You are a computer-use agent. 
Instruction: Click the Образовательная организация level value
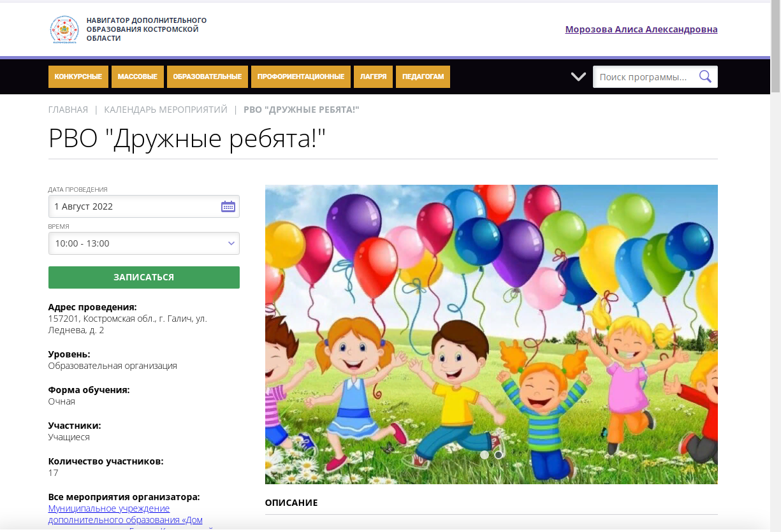(x=113, y=366)
